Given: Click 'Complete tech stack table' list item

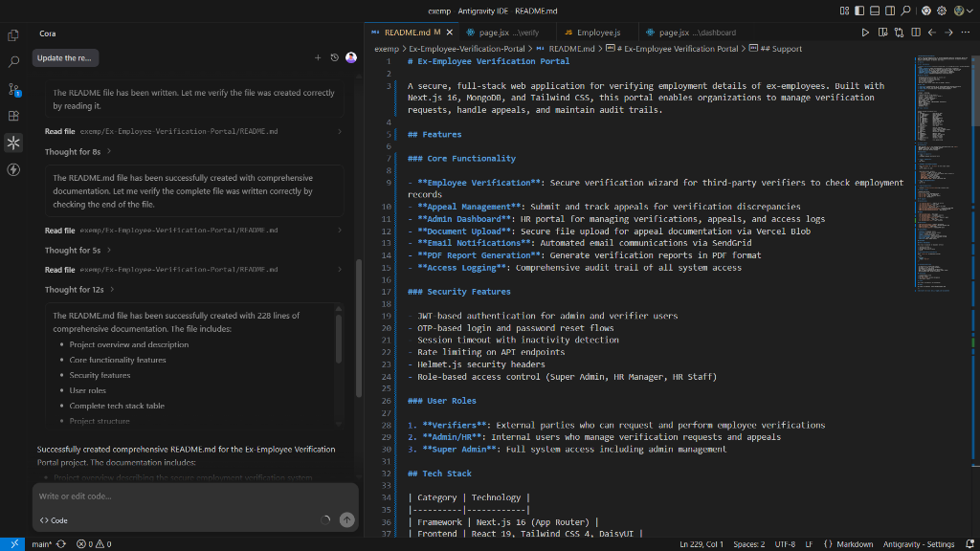Looking at the screenshot, I should pyautogui.click(x=117, y=406).
